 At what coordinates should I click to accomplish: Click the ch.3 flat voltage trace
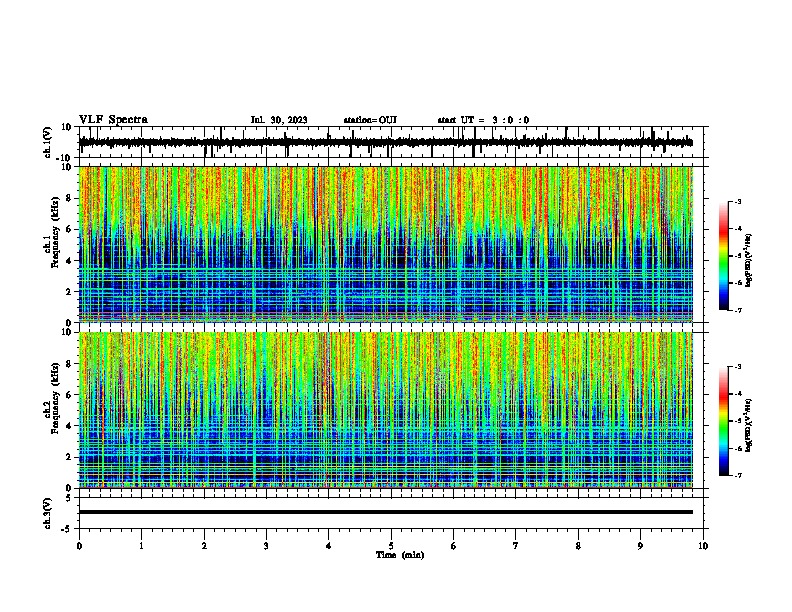pyautogui.click(x=386, y=512)
